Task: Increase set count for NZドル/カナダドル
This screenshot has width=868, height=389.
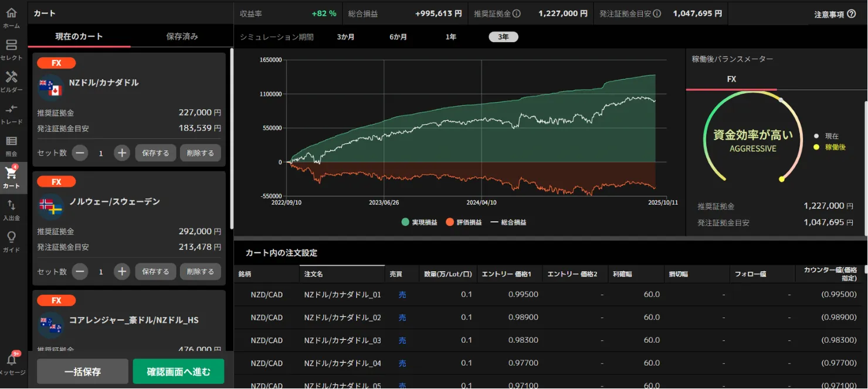Action: click(x=121, y=153)
